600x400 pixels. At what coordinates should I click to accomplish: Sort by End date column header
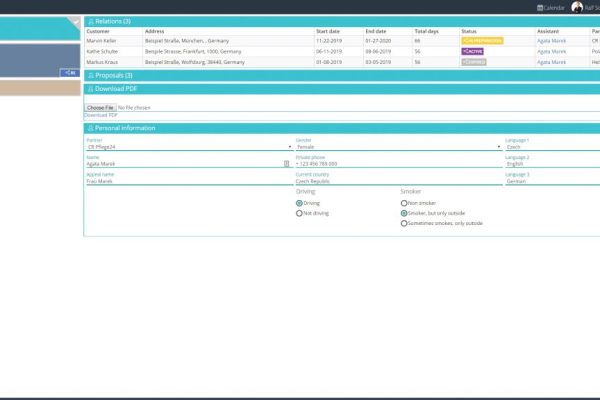pos(376,31)
